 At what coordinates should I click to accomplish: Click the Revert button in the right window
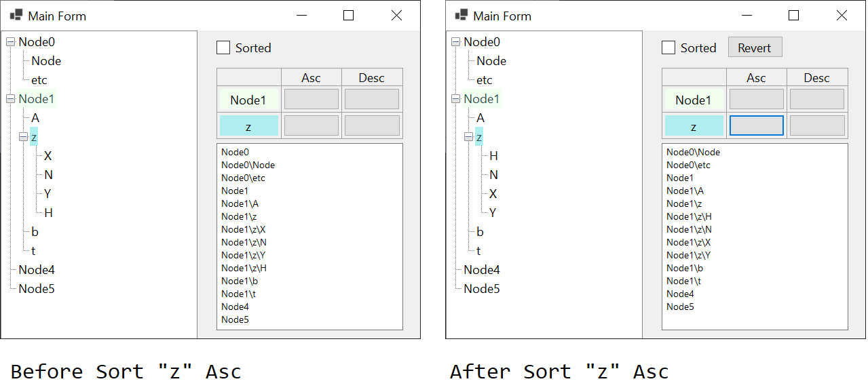(x=755, y=47)
